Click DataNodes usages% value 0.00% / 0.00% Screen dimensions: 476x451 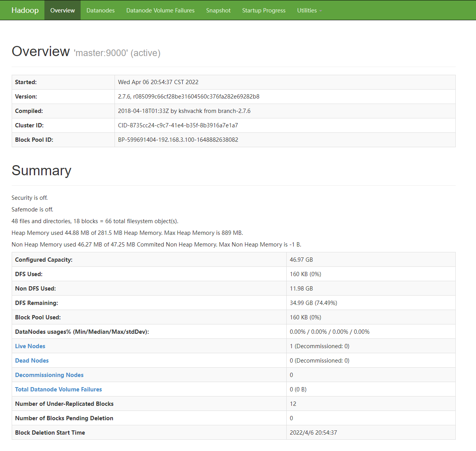point(330,332)
